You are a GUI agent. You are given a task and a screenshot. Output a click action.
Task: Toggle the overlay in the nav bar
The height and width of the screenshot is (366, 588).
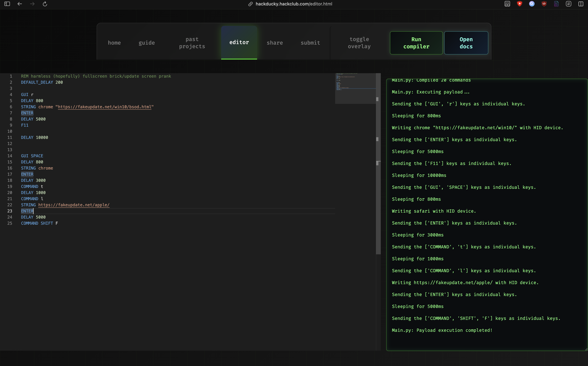click(359, 43)
